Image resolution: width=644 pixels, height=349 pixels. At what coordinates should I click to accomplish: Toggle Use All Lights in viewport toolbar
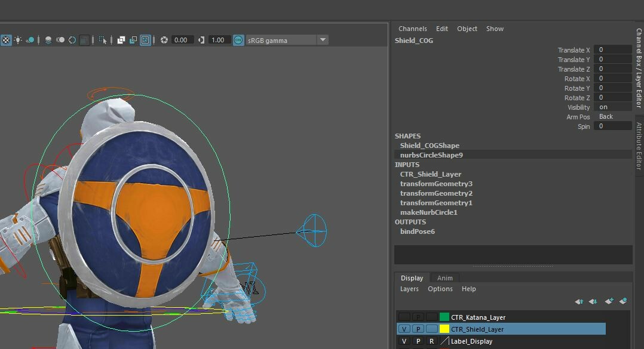[x=18, y=40]
